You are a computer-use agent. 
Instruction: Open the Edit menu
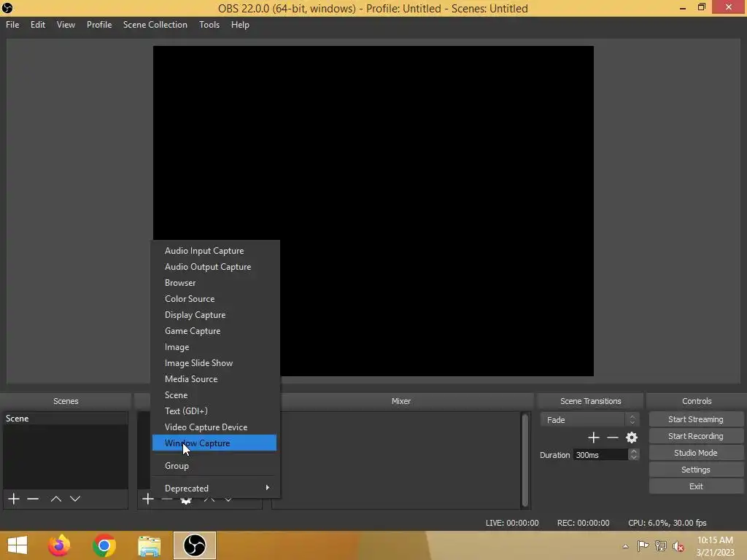(x=38, y=25)
